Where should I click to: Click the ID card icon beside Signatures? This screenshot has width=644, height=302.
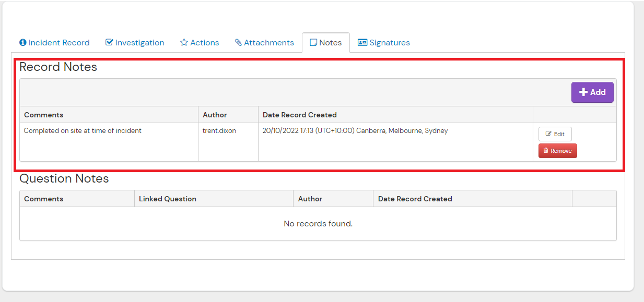click(x=362, y=43)
